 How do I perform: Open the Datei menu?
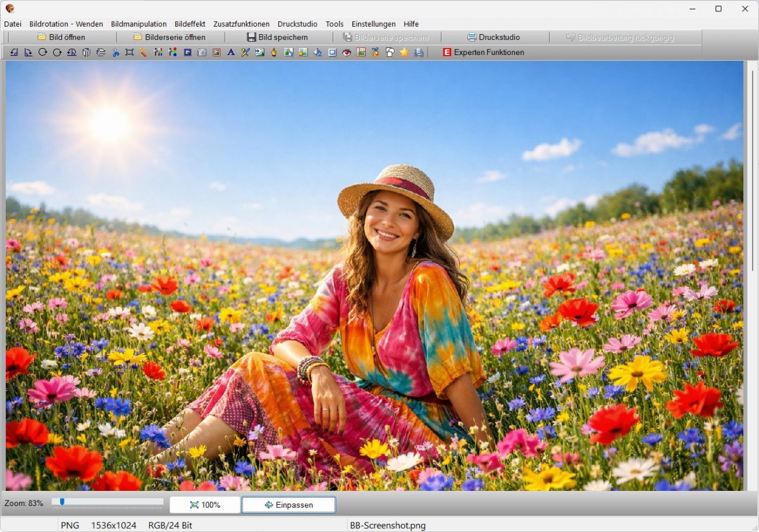point(13,24)
